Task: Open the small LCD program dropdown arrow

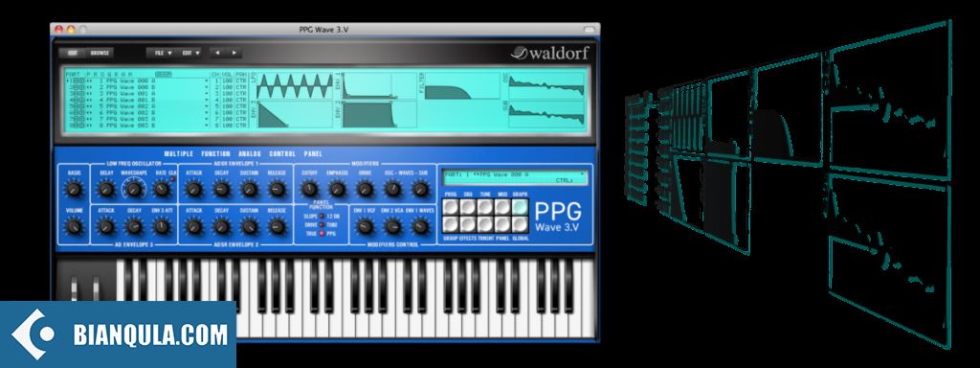Action: click(583, 174)
